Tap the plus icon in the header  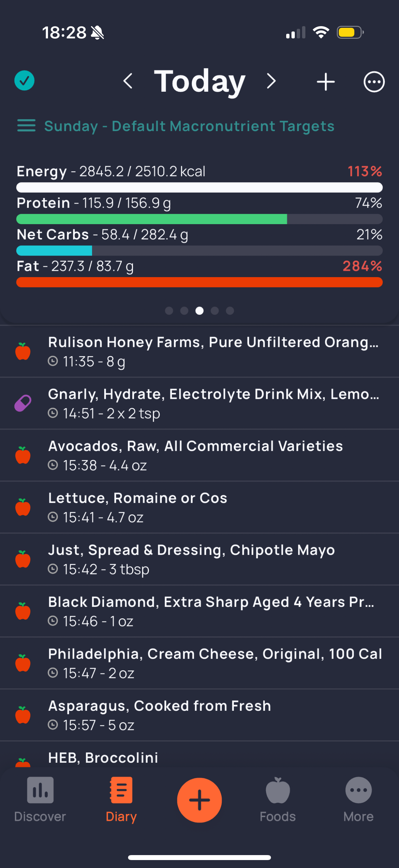tap(326, 82)
